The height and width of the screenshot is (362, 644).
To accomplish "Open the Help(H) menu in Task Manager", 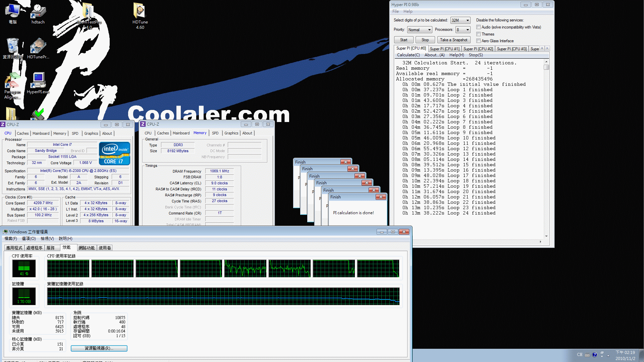I will (x=65, y=239).
